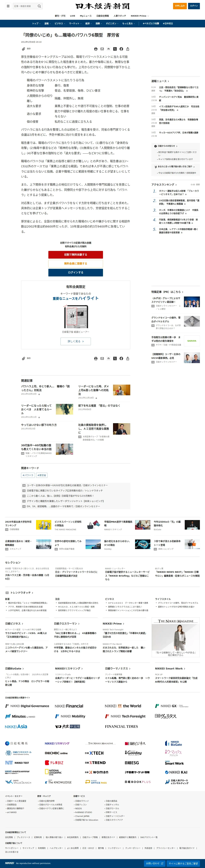Image resolution: width=205 pixels, height=868 pixels.
Task: Click the お問い合わせ footer button
Action: (155, 864)
